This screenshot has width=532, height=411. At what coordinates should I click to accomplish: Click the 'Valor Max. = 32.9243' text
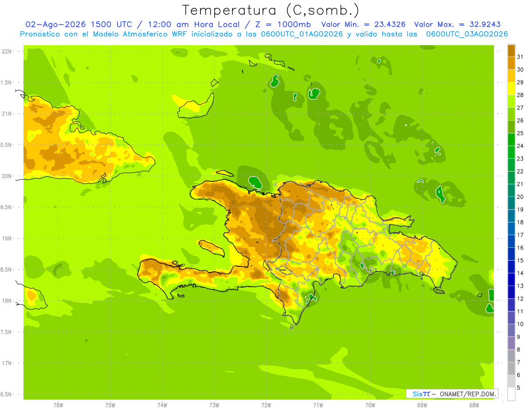pyautogui.click(x=457, y=24)
